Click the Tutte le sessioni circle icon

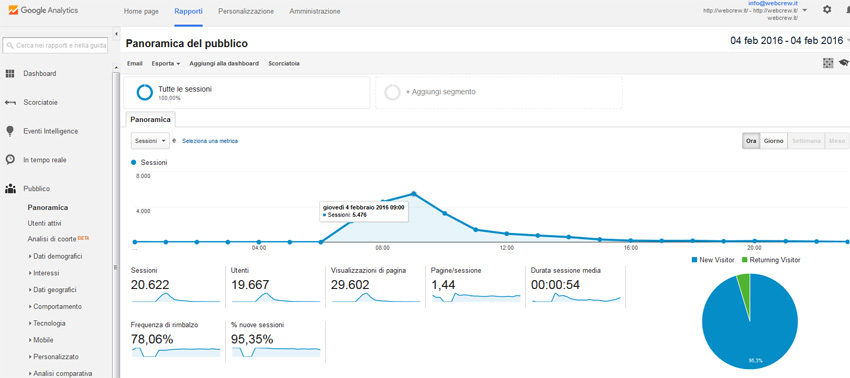[145, 92]
